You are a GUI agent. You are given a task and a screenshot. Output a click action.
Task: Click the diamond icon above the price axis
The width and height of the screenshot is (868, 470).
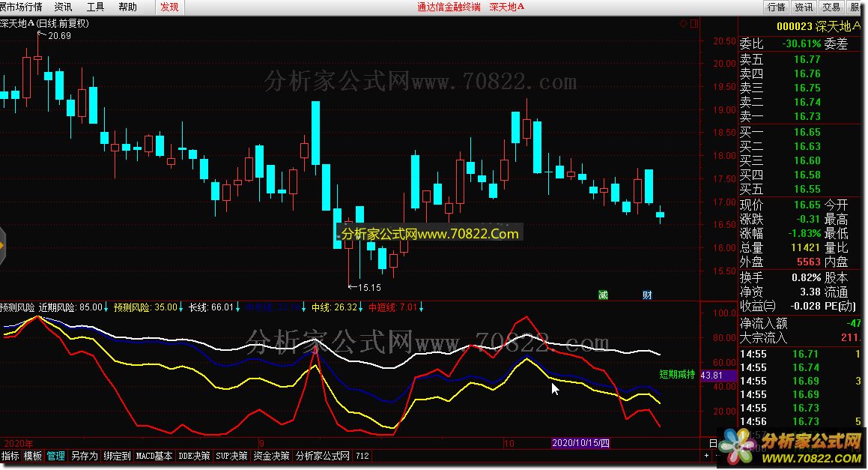click(x=683, y=24)
